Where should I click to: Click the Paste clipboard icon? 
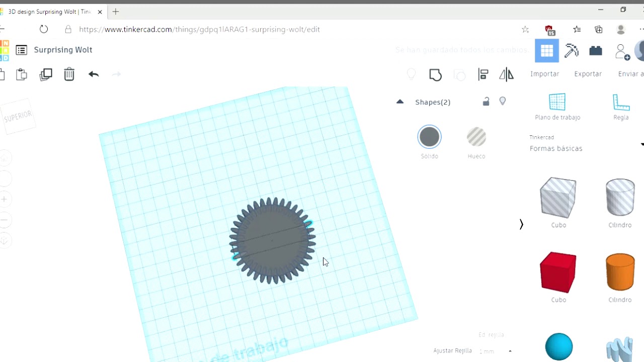pyautogui.click(x=22, y=74)
